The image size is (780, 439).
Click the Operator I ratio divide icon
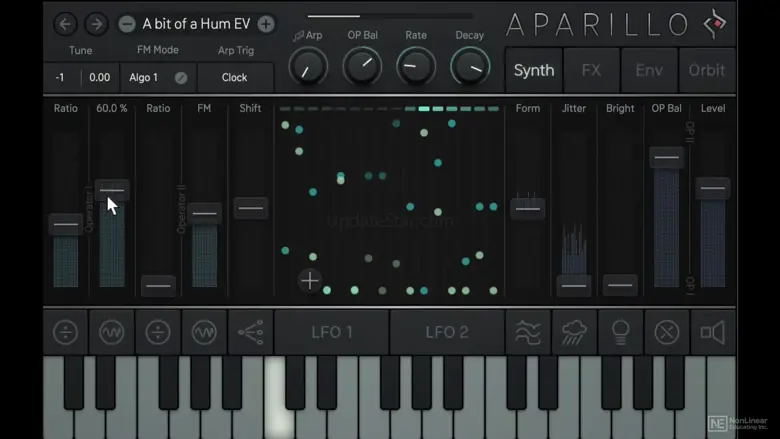pyautogui.click(x=66, y=332)
